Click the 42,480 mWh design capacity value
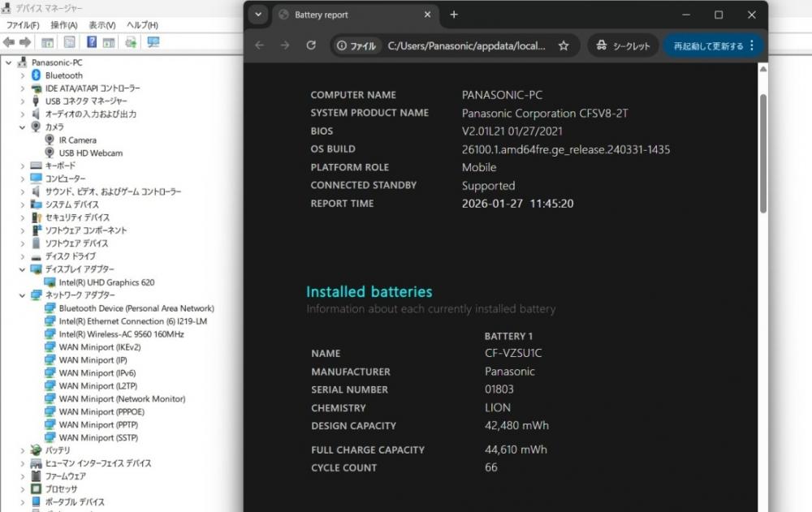This screenshot has width=812, height=512. click(516, 425)
